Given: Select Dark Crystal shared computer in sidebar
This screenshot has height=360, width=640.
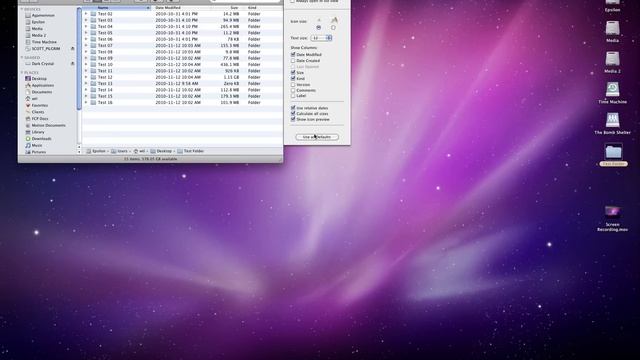Looking at the screenshot, I should [x=40, y=64].
